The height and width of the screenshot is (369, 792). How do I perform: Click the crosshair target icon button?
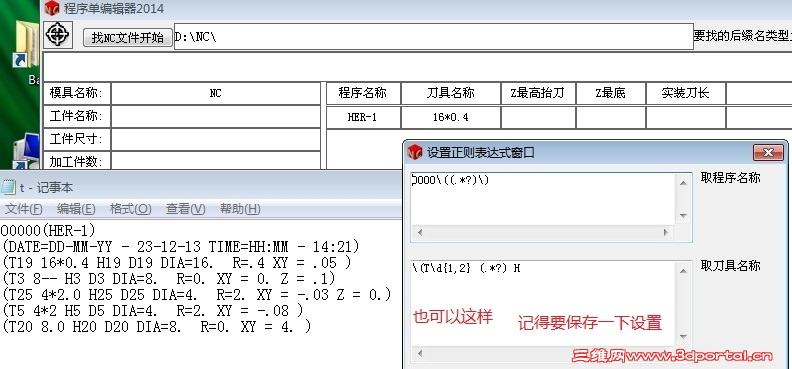[x=58, y=35]
